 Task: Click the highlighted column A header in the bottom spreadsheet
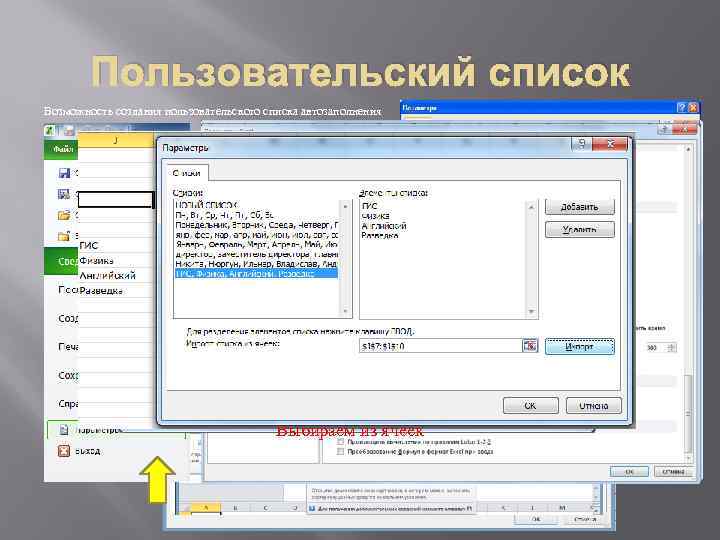[206, 508]
